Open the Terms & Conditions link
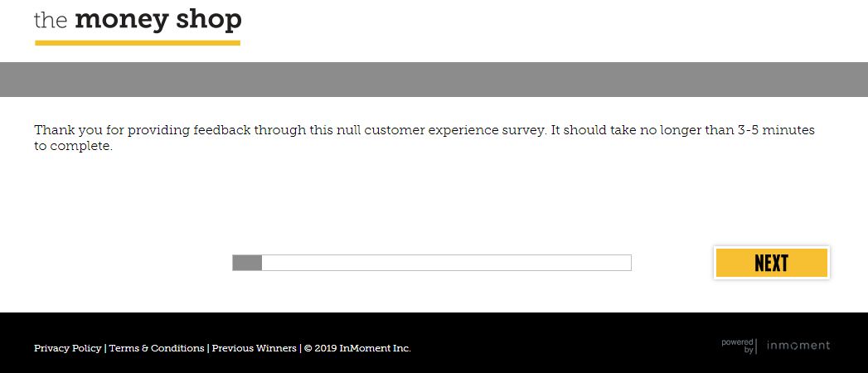This screenshot has width=868, height=373. tap(157, 348)
